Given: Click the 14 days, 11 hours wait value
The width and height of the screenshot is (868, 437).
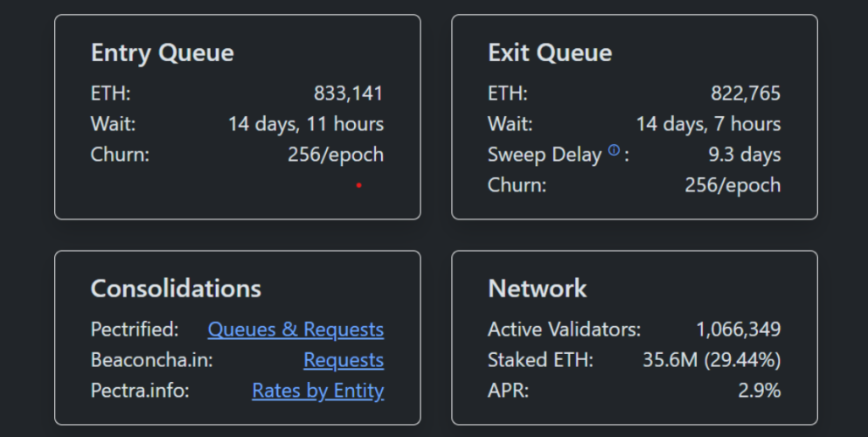Looking at the screenshot, I should pos(306,124).
